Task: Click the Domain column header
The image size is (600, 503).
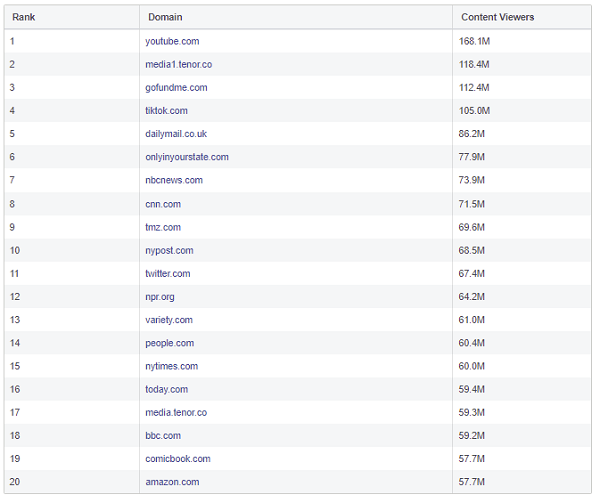Action: (x=165, y=17)
